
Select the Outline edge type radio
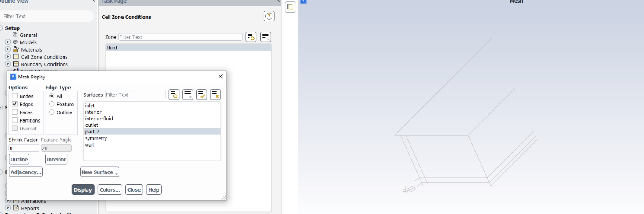[52, 112]
